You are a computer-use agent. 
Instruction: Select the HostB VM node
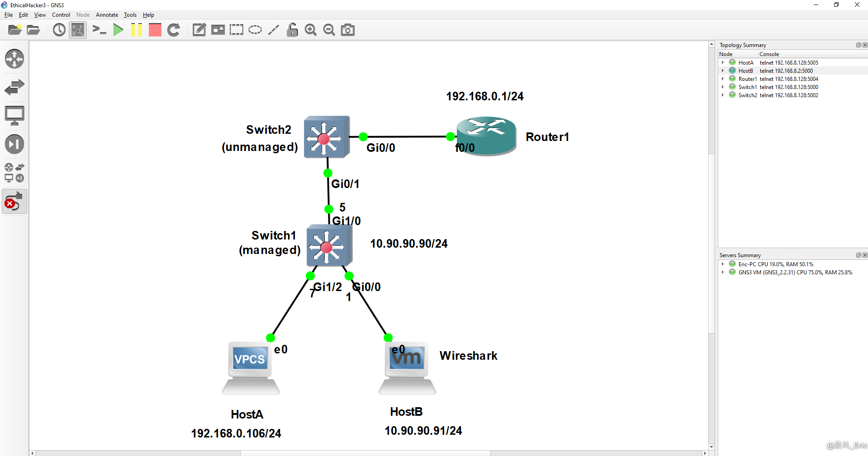click(407, 368)
